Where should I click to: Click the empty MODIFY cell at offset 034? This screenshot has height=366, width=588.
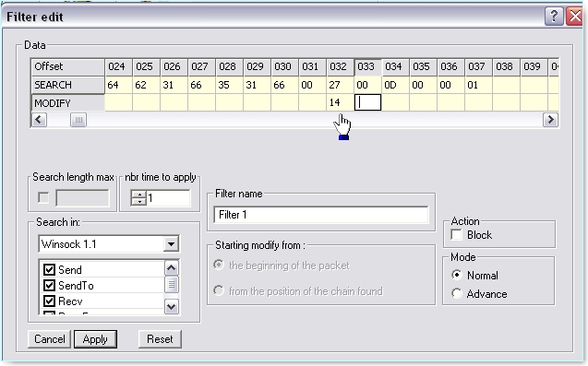tap(396, 102)
